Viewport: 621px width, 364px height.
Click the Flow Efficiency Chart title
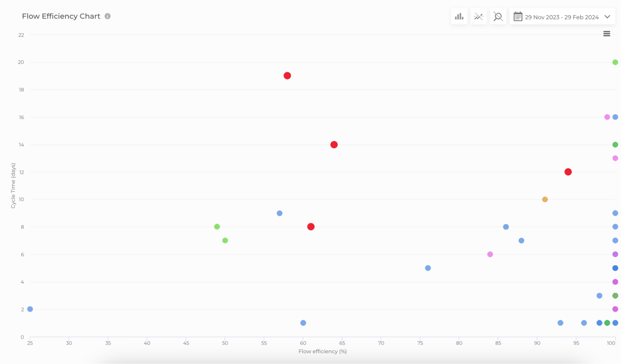click(x=61, y=16)
